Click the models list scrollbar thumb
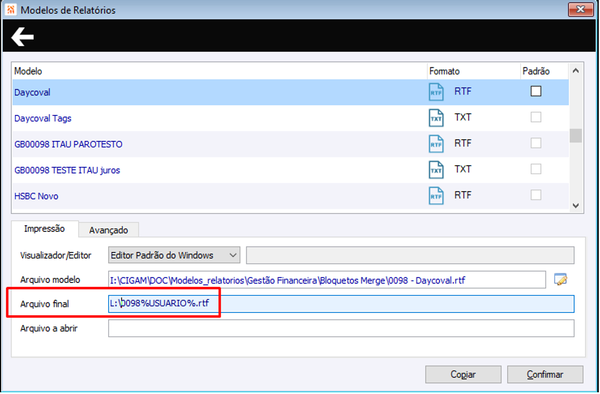This screenshot has height=394, width=600. click(576, 135)
